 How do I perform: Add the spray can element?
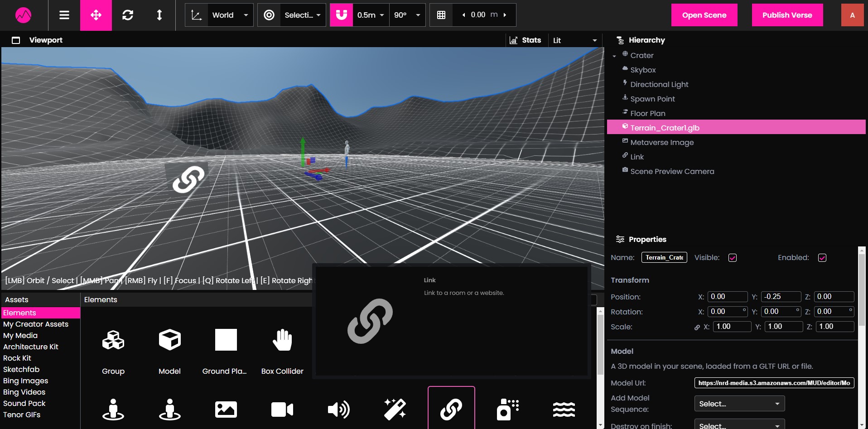[x=508, y=409]
